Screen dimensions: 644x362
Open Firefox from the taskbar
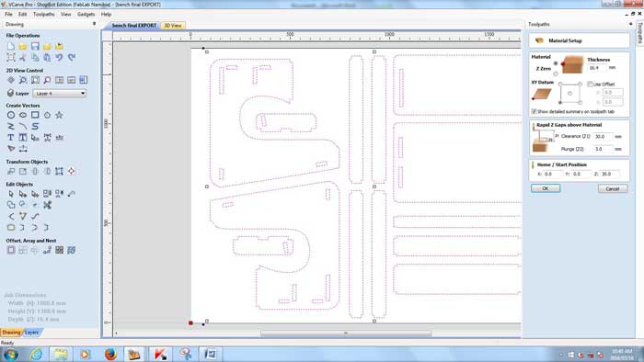tap(110, 354)
